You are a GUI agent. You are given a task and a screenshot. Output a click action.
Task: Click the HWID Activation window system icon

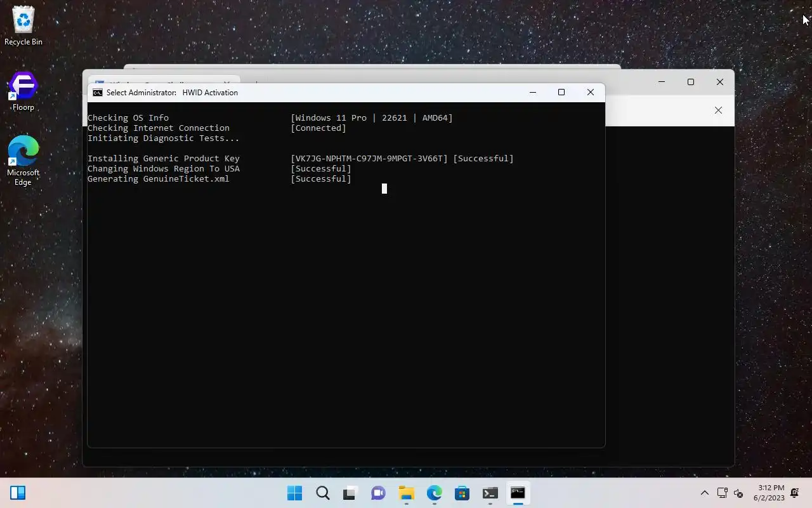(x=97, y=93)
